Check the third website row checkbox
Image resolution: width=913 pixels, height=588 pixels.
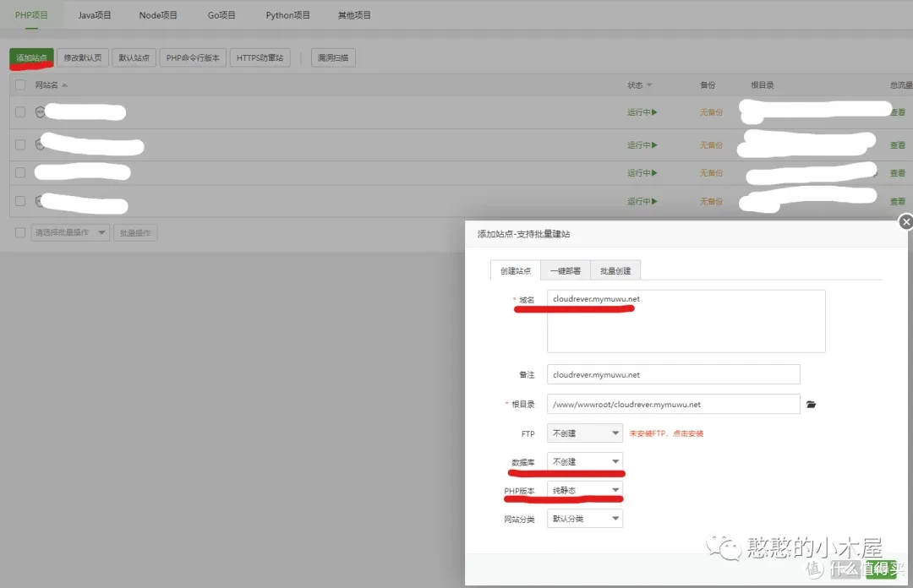click(20, 172)
